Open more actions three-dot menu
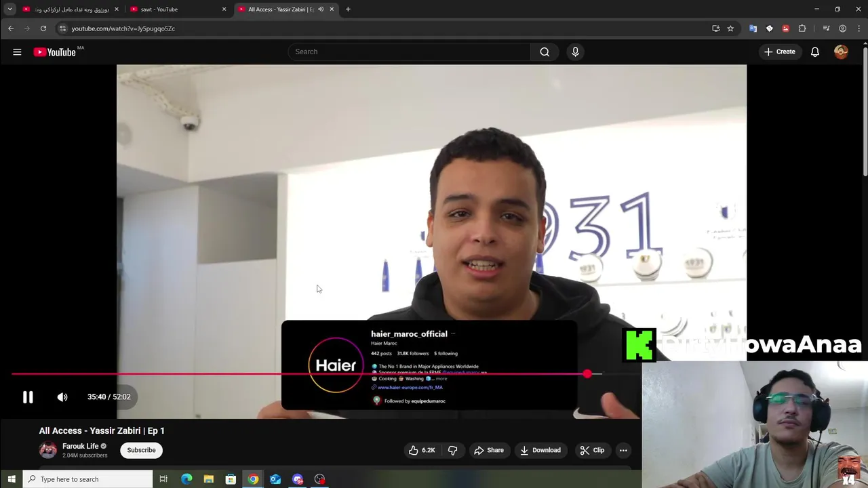868x488 pixels. [623, 450]
